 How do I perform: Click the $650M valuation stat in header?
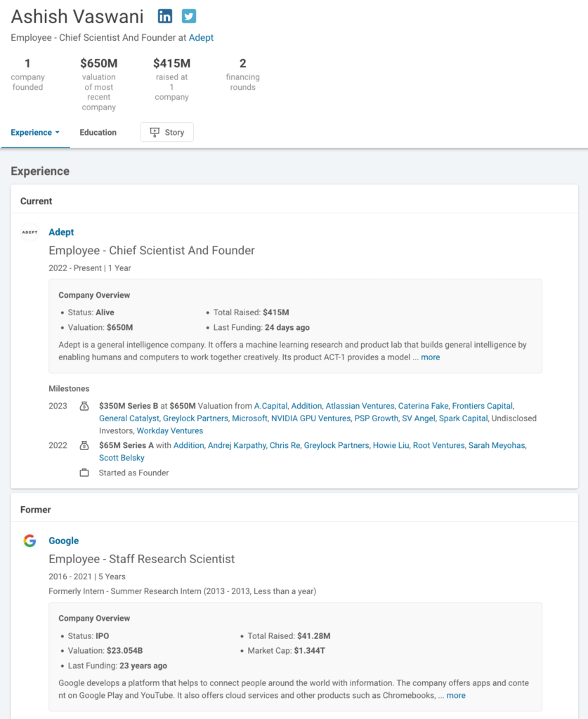pos(98,84)
